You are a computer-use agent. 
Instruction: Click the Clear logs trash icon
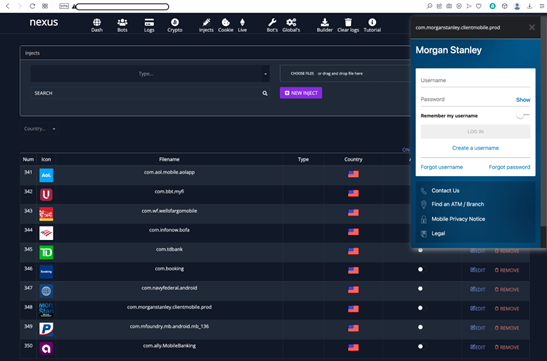tap(348, 22)
